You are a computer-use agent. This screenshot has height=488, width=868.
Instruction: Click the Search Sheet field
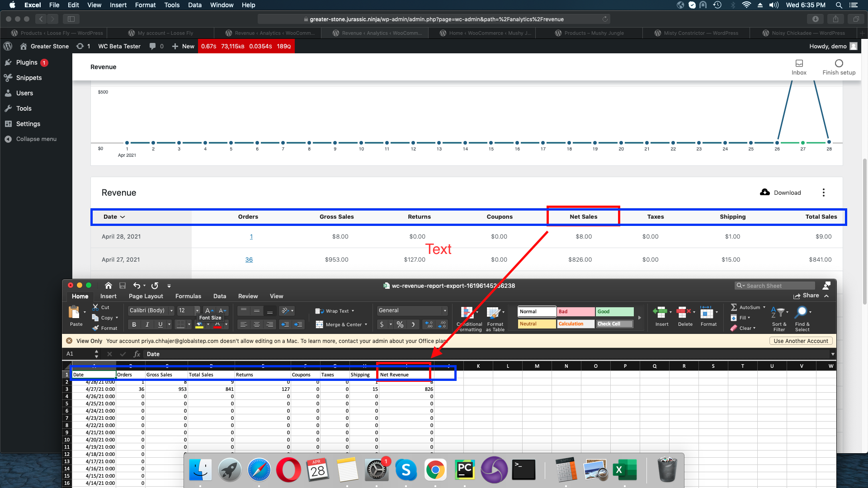pos(774,286)
